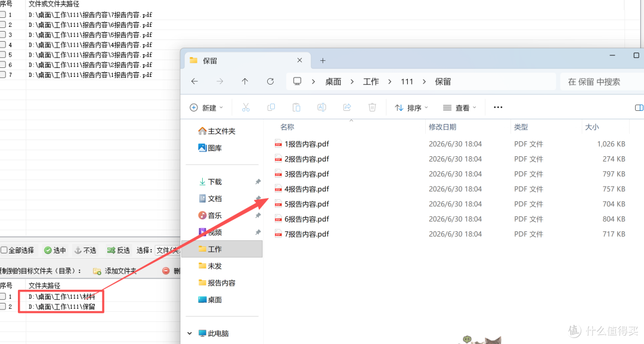Screen dimensions: 644x344
Task: Sort by the 修改日期 column header
Action: click(442, 127)
